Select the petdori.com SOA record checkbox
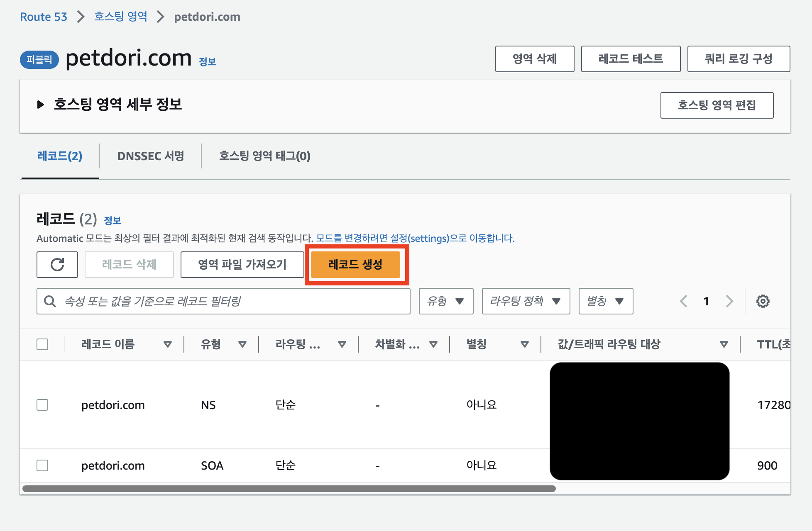This screenshot has width=812, height=531. point(42,465)
